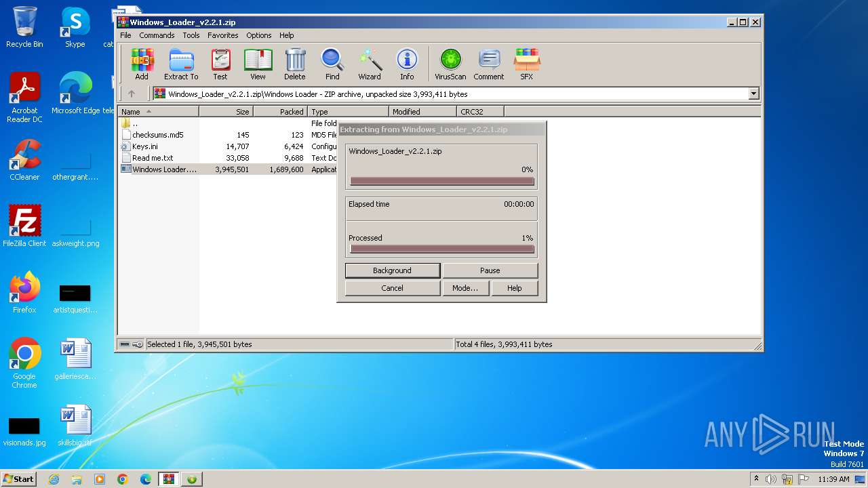Open the View toolbar icon
The width and height of the screenshot is (868, 488).
pyautogui.click(x=258, y=64)
